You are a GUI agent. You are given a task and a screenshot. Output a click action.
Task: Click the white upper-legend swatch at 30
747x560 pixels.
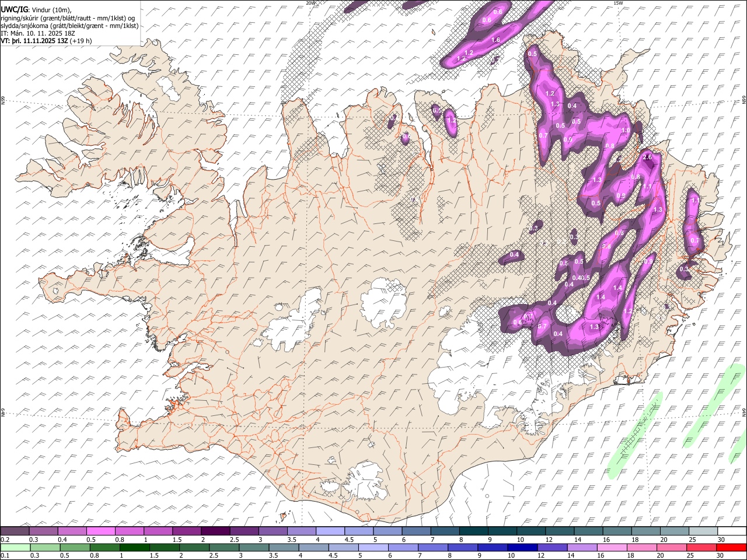pos(731,531)
